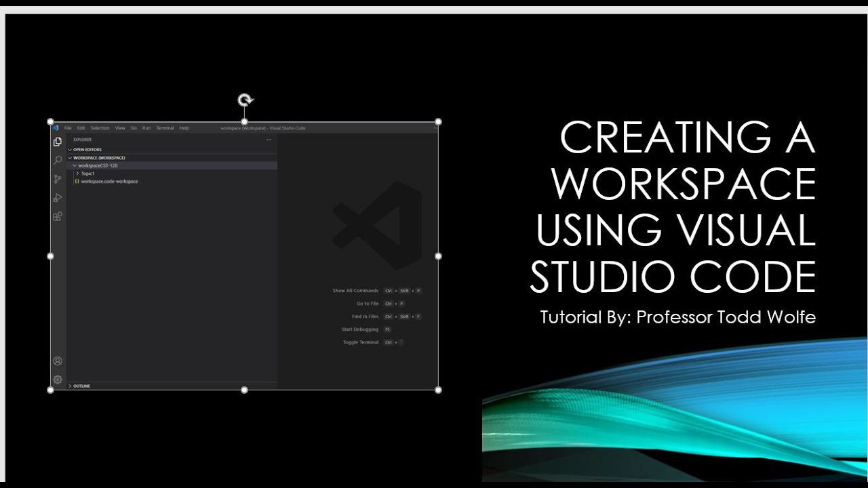Click the Go to File shortcut hint
Screen dimensions: 868x488
pyautogui.click(x=380, y=304)
